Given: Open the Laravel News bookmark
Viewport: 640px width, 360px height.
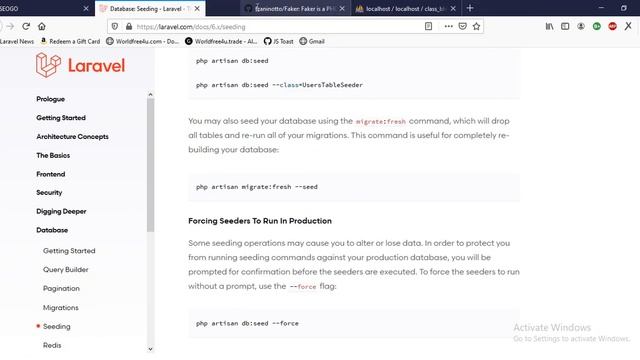Looking at the screenshot, I should point(17,41).
